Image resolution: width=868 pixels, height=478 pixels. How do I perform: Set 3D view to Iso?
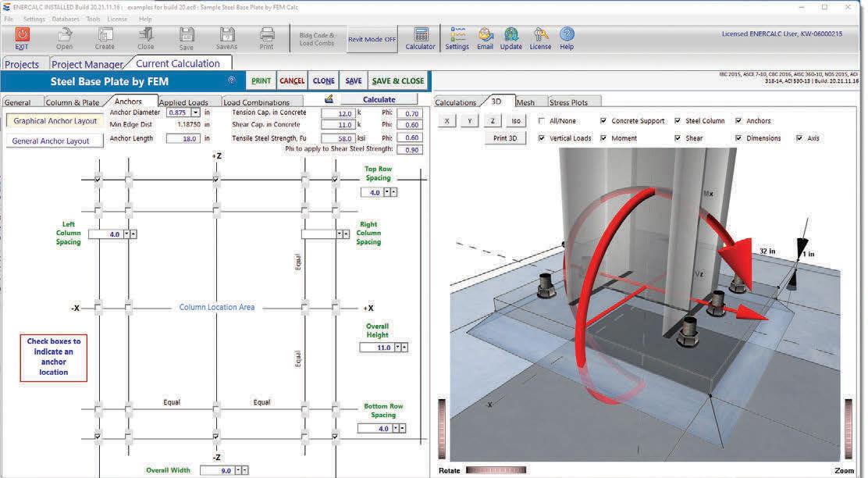515,121
